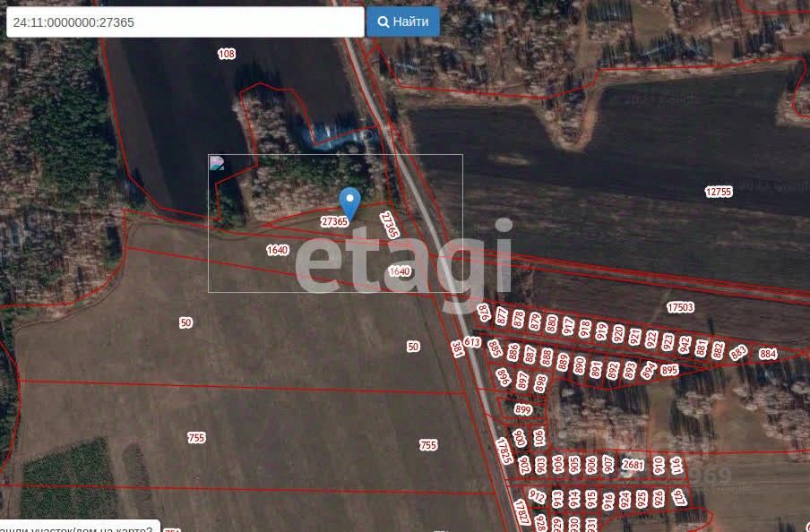810x532 pixels.
Task: Click the blue Найти search button
Action: pos(403,21)
